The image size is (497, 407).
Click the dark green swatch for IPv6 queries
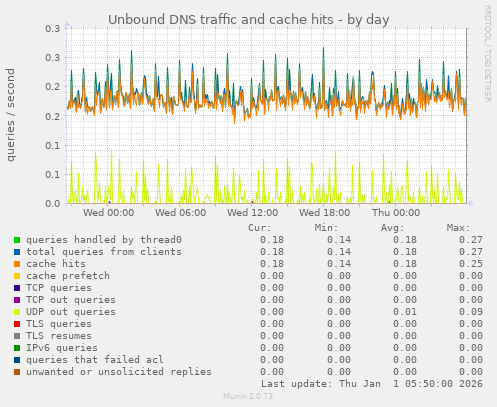(x=17, y=348)
